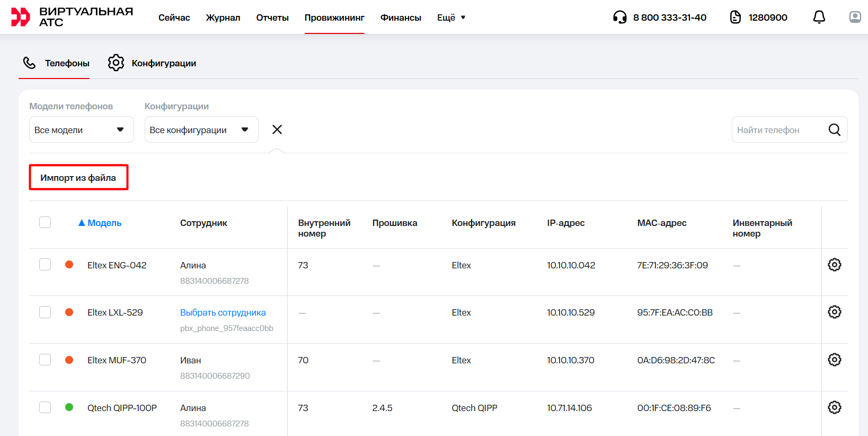868x436 pixels.
Task: Expand the Ещё menu
Action: [x=451, y=18]
